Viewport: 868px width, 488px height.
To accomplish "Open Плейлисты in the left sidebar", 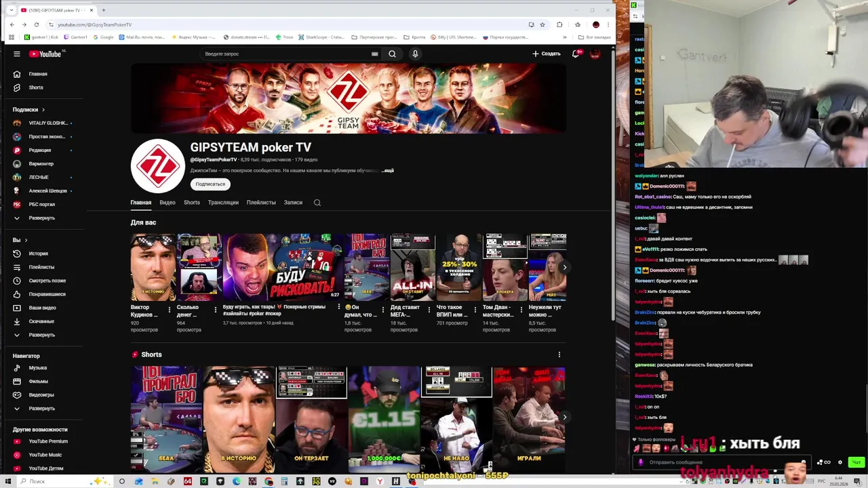I will [x=41, y=267].
